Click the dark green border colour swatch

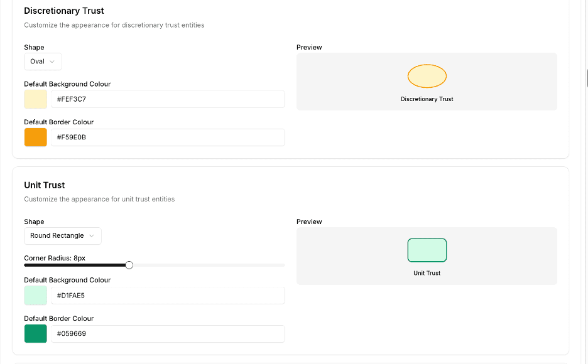click(36, 334)
